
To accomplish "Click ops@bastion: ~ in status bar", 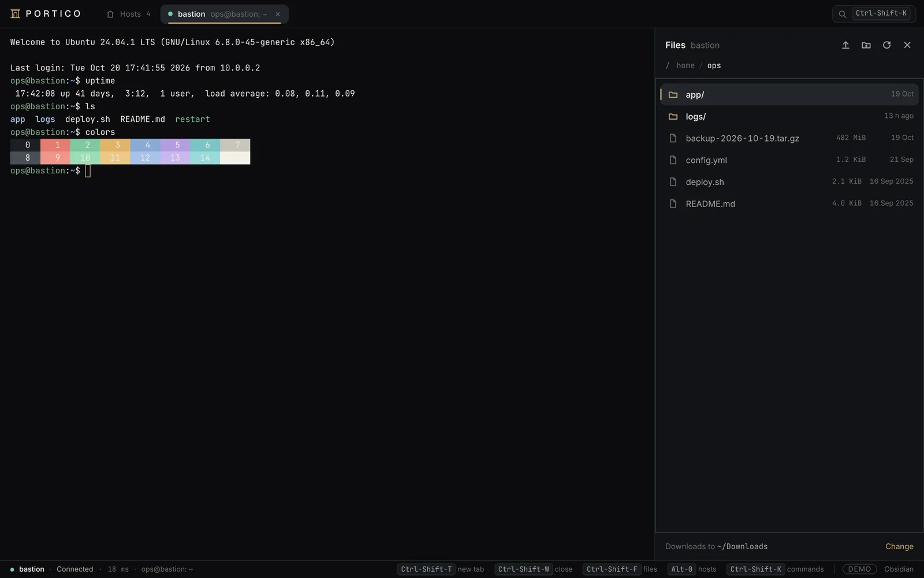I will [167, 569].
